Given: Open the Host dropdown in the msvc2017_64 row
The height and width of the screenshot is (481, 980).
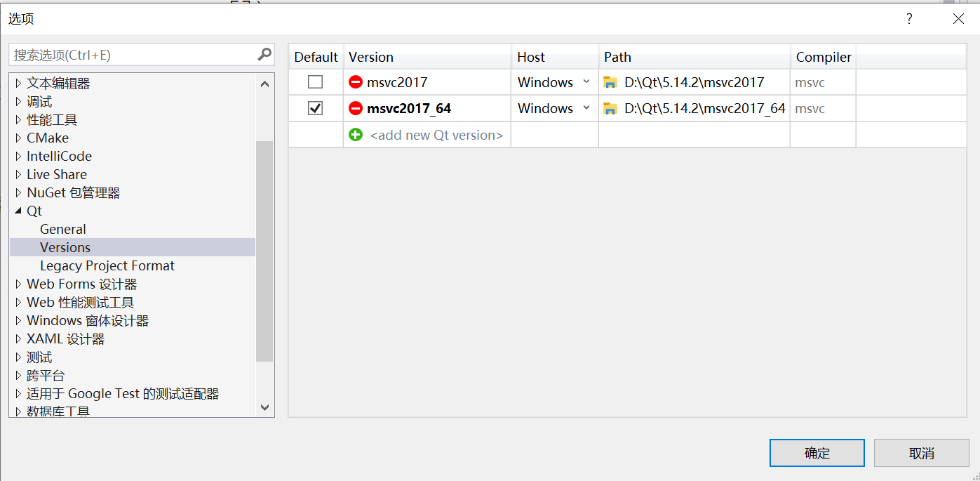Looking at the screenshot, I should click(x=586, y=108).
